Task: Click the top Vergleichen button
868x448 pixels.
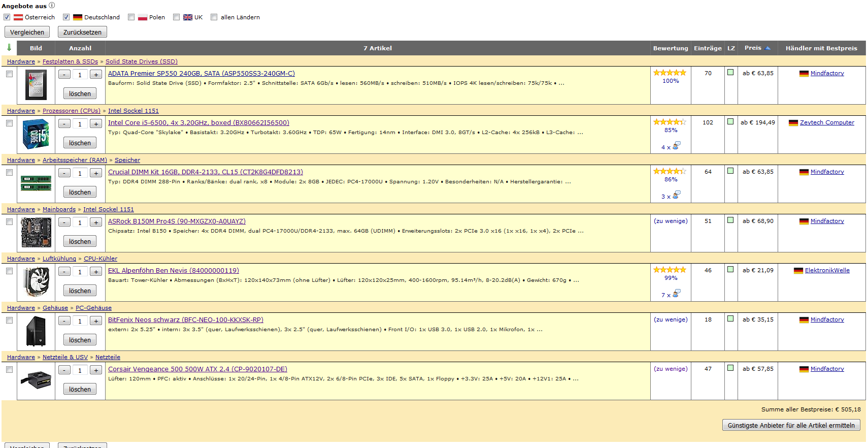Action: coord(27,32)
